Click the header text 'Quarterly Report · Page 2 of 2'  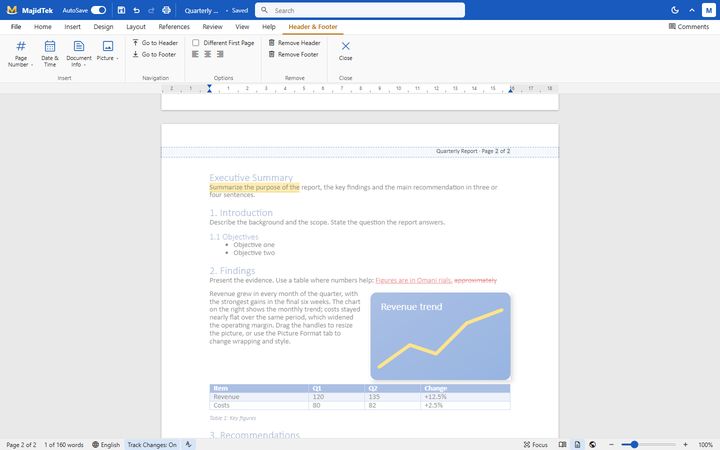473,151
